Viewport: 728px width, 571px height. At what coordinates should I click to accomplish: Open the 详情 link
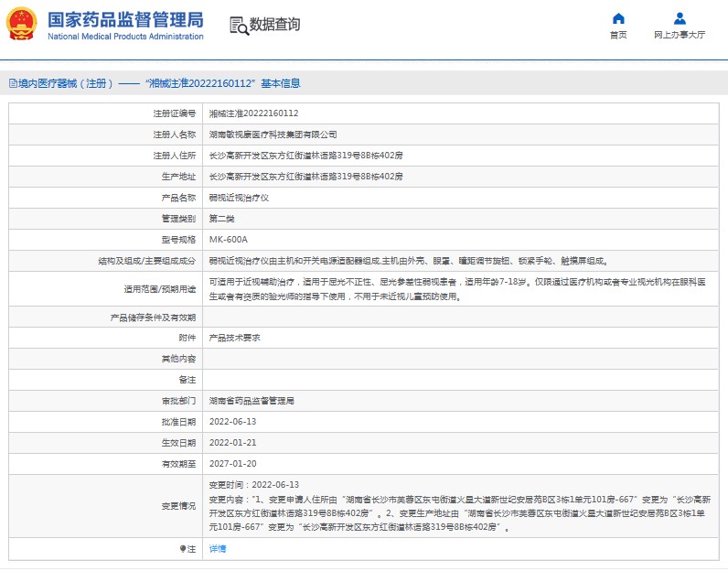coord(218,549)
